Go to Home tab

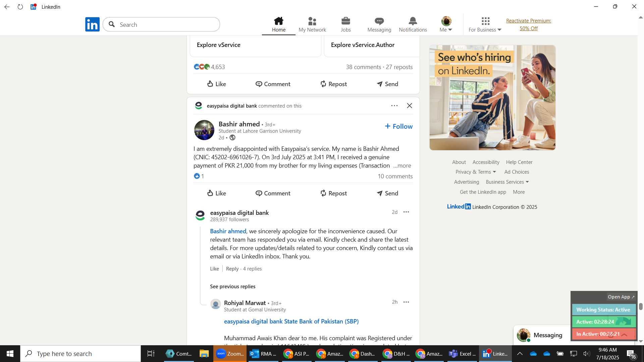[279, 24]
